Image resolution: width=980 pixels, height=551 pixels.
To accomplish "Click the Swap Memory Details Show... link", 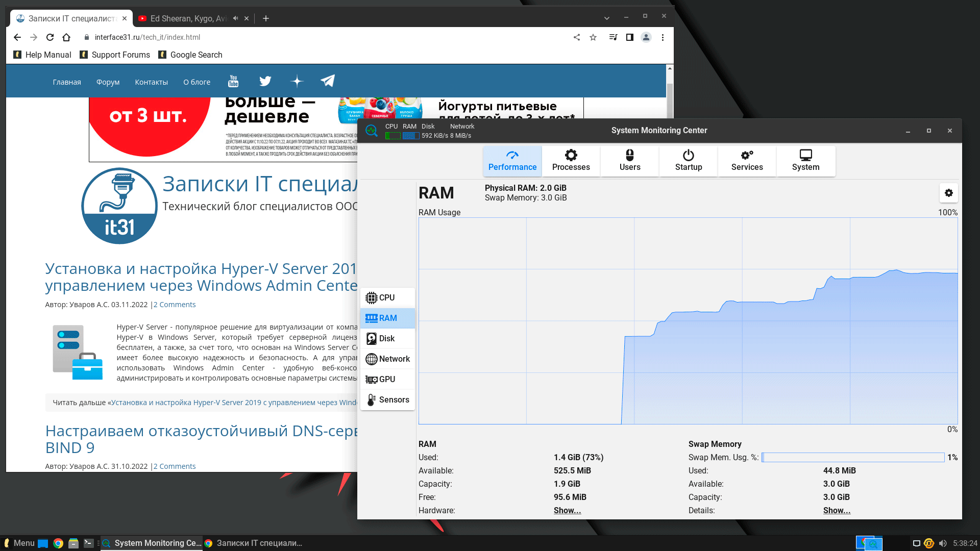I will [x=837, y=510].
